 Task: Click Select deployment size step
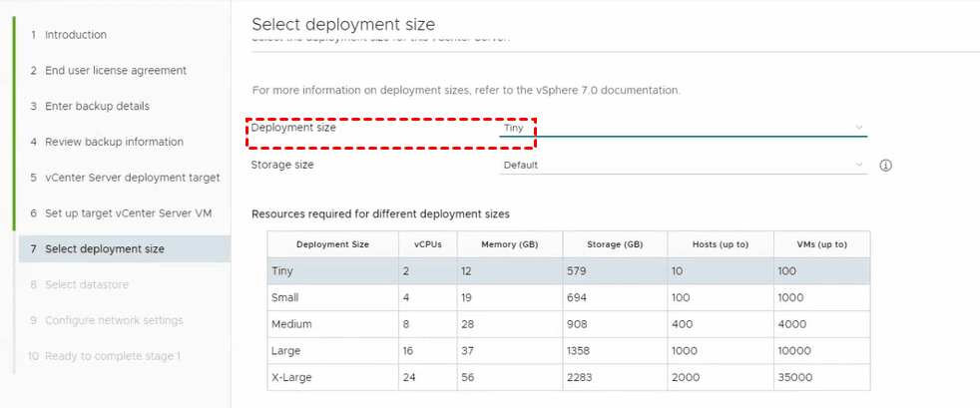(104, 249)
